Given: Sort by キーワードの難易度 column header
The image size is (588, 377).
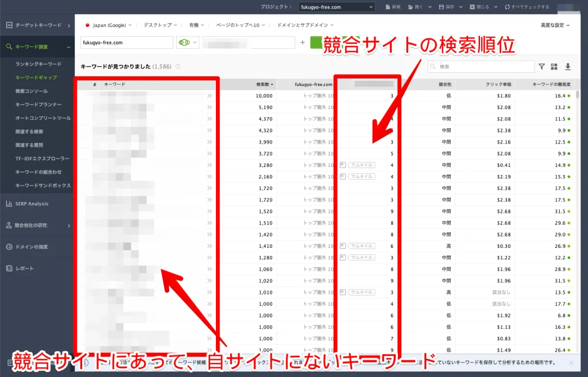Looking at the screenshot, I should click(551, 84).
